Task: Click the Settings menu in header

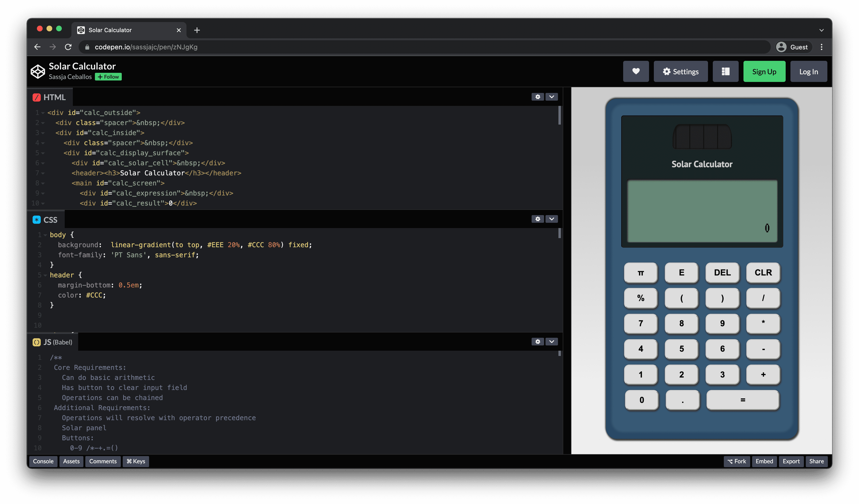Action: [681, 71]
